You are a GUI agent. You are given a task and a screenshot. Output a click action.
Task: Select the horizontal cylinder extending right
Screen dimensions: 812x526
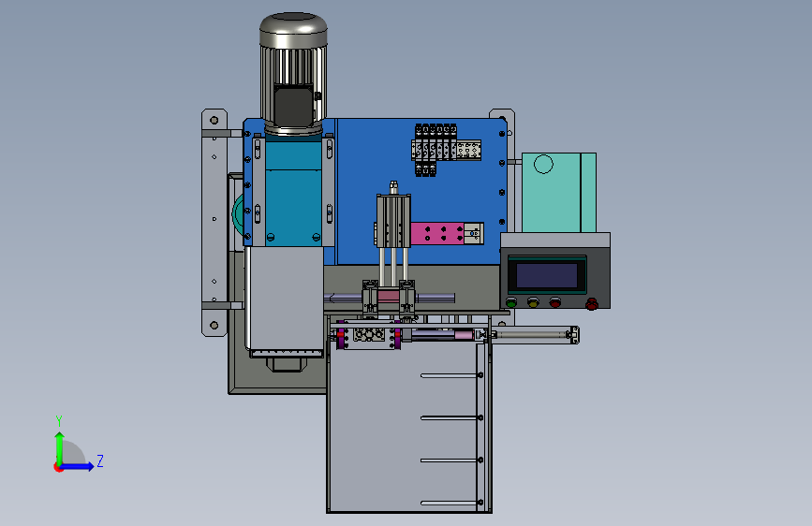click(x=535, y=334)
